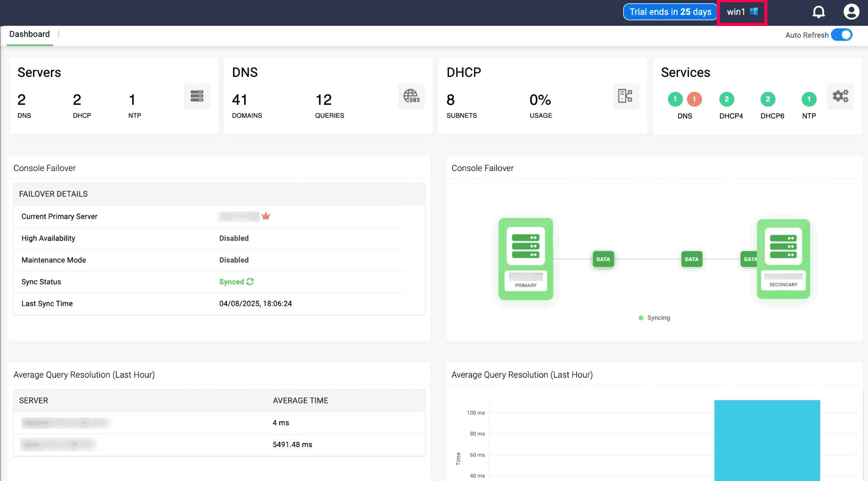Open the Services settings gears icon
The image size is (868, 481).
840,96
